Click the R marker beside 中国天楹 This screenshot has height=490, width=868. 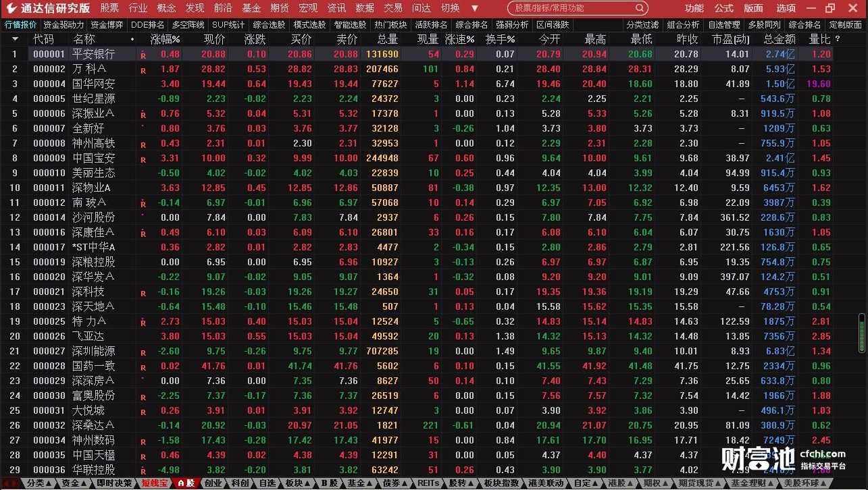click(143, 456)
